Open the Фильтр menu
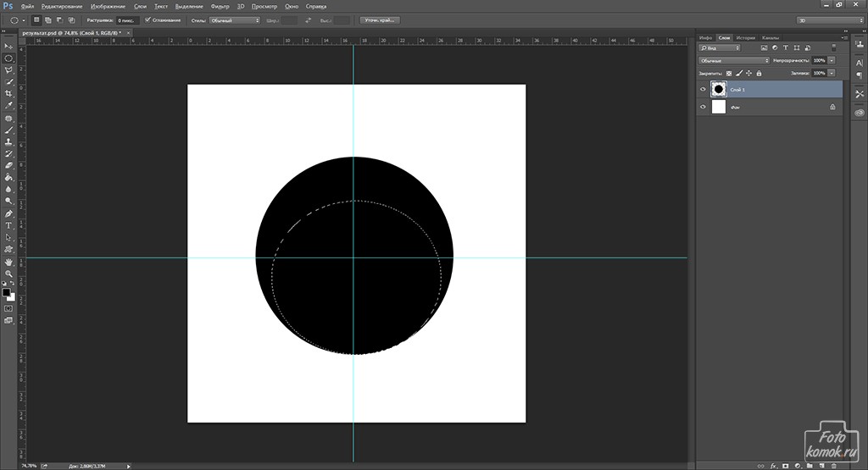The height and width of the screenshot is (470, 868). tap(220, 7)
